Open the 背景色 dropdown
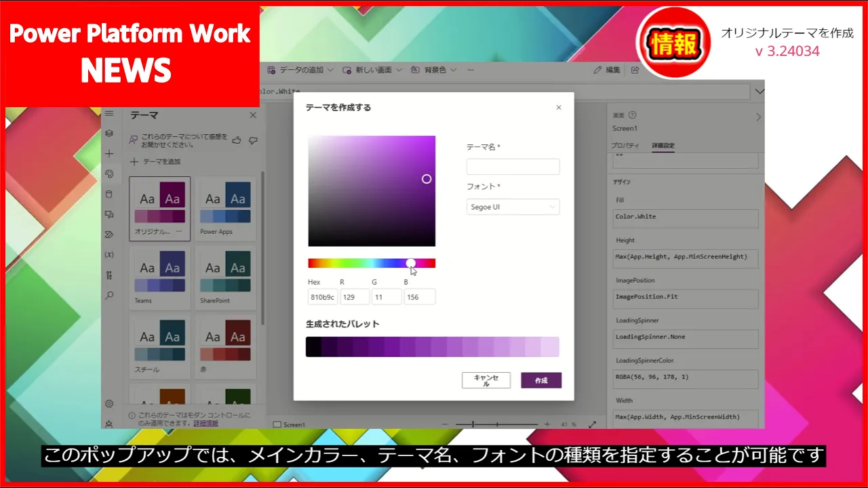 [x=433, y=70]
